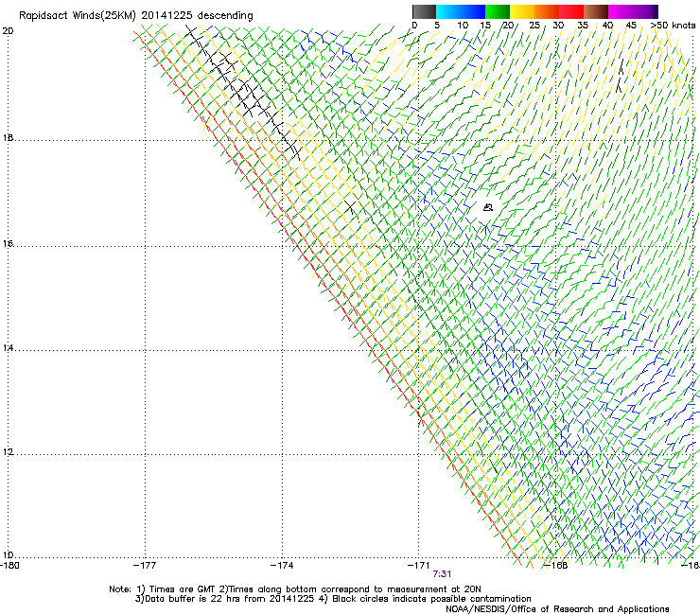Click the latitude axis label "12"
700x615 pixels.
(x=8, y=452)
